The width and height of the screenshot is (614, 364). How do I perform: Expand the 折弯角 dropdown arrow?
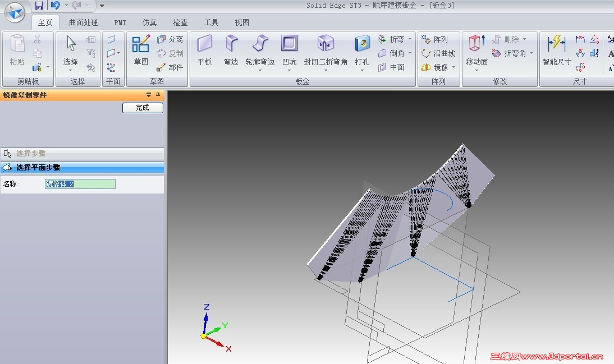click(531, 53)
